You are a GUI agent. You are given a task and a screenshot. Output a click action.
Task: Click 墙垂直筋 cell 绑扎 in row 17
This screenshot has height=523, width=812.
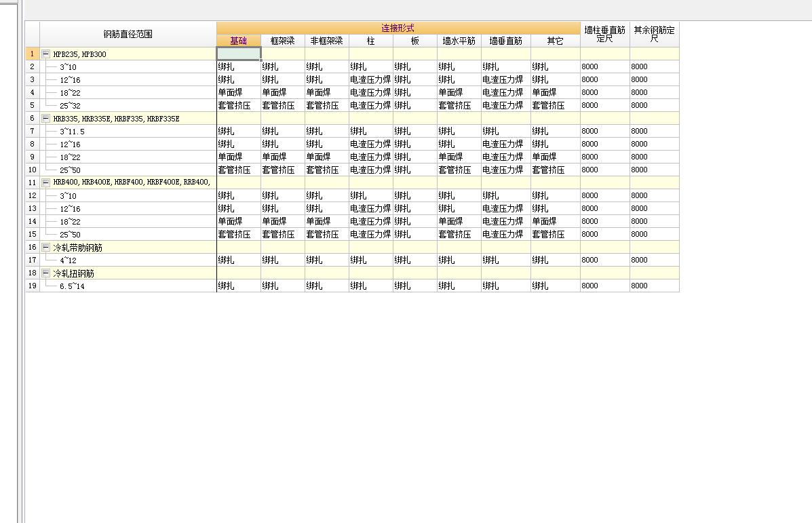(x=506, y=260)
